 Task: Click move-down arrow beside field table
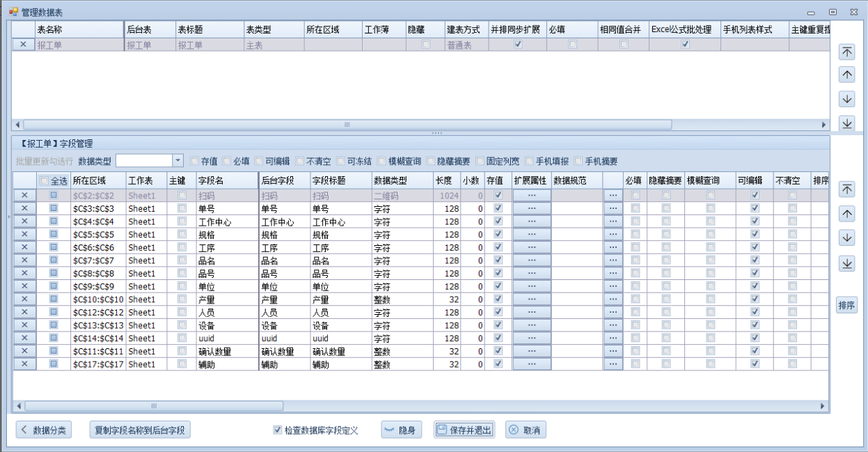[x=846, y=238]
